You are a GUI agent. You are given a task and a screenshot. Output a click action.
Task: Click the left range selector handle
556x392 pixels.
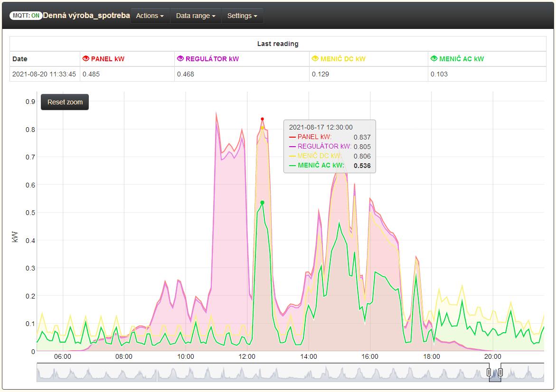pos(489,373)
